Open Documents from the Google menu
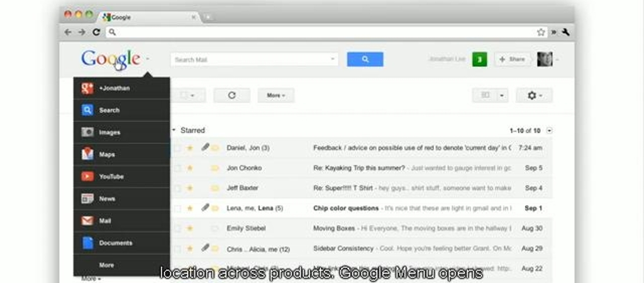644x283 pixels. point(121,243)
